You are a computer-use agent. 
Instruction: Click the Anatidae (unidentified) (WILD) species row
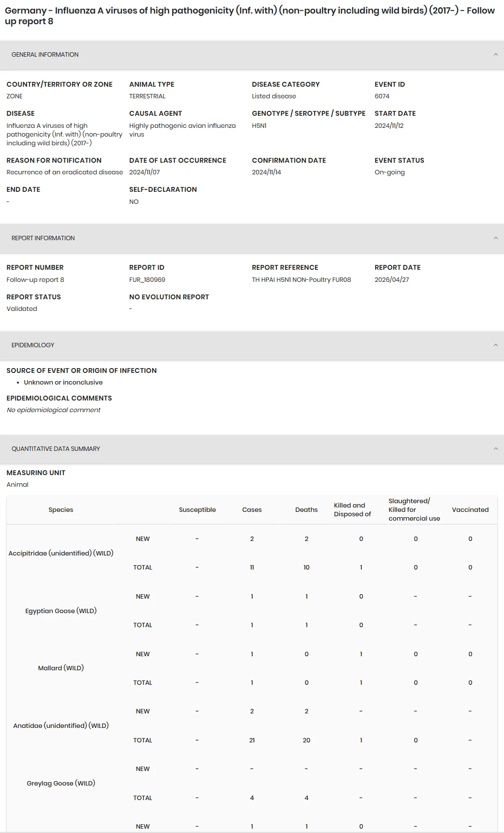(x=61, y=726)
